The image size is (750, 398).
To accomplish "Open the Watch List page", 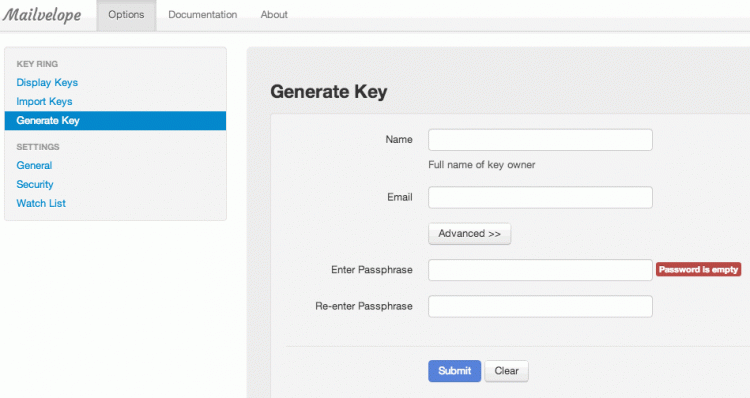I will point(41,203).
